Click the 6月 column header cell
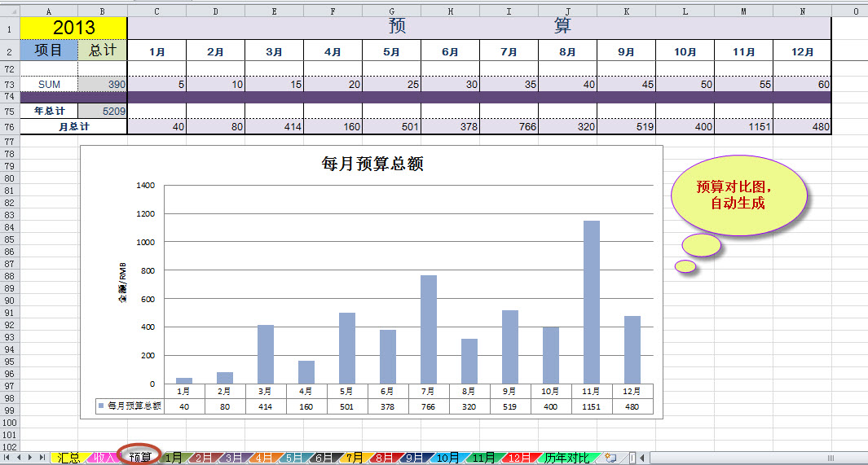The image size is (868, 465). 450,51
